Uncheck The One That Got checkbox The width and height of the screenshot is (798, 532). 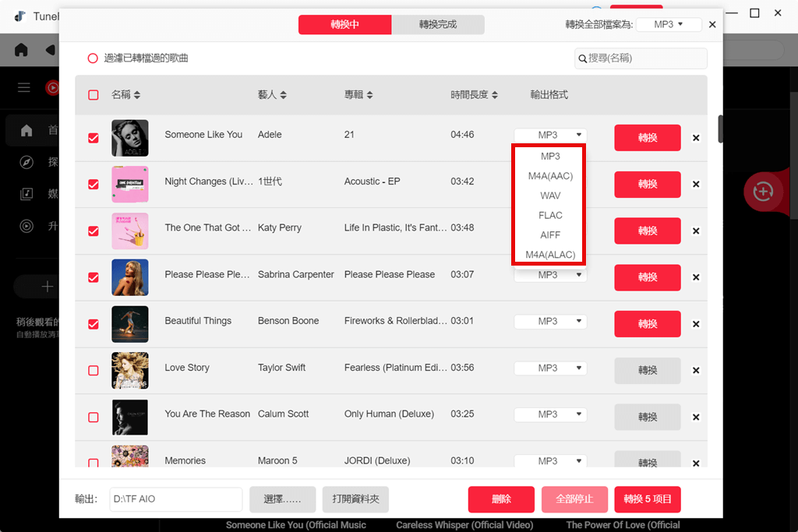click(94, 231)
